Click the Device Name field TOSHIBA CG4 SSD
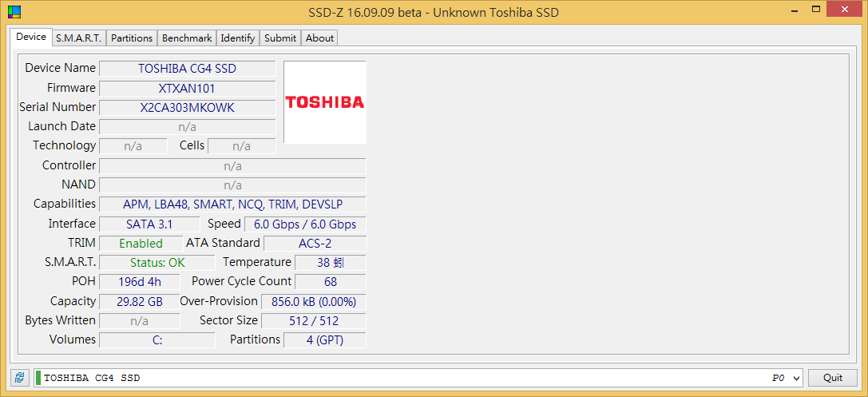Image resolution: width=868 pixels, height=397 pixels. click(187, 69)
